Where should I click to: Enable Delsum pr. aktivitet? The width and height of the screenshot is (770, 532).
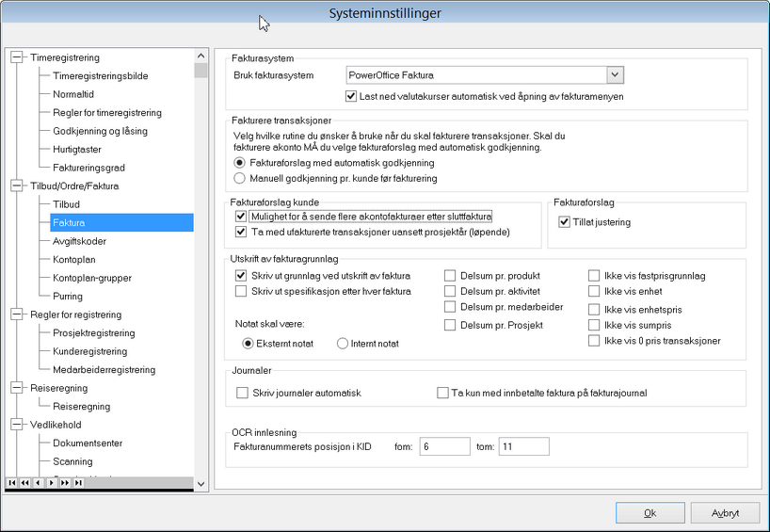coord(450,291)
